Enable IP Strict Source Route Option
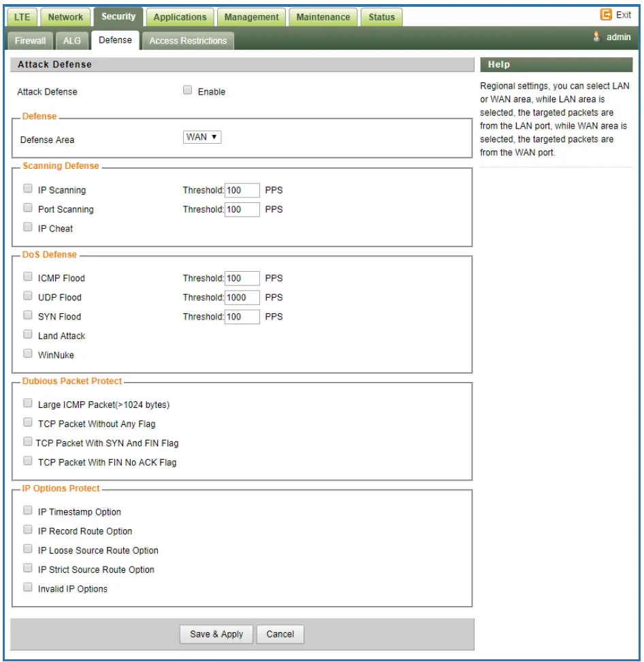The width and height of the screenshot is (644, 662). pos(28,568)
